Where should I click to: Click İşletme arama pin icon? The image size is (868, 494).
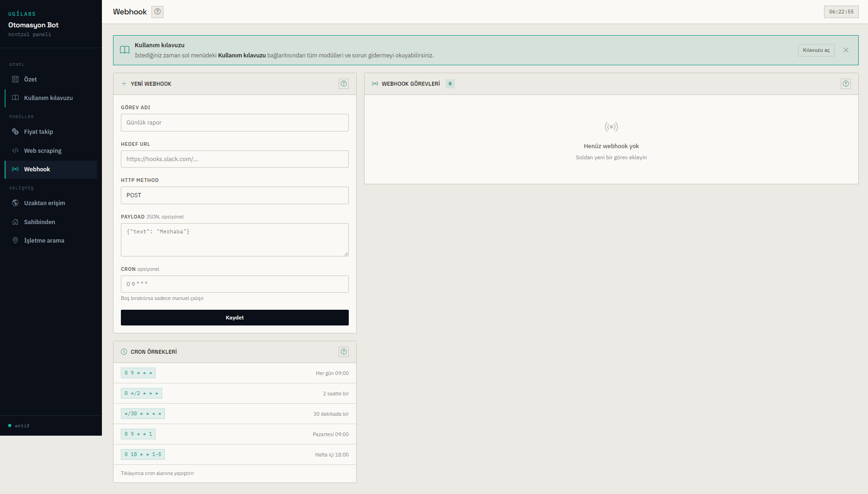(15, 240)
